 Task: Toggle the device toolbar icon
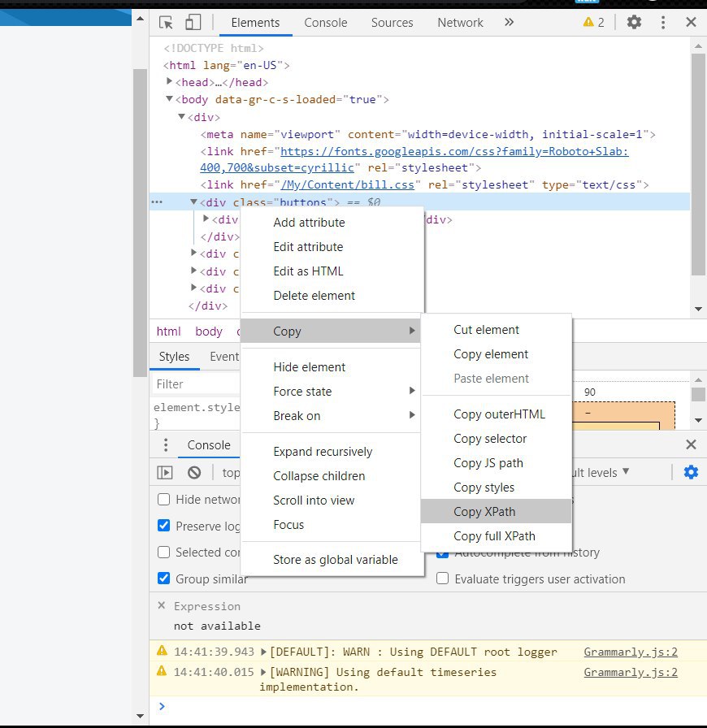193,23
